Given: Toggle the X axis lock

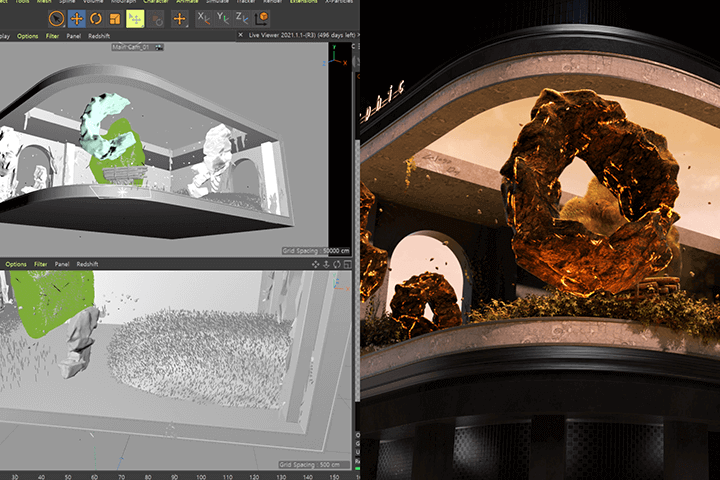Looking at the screenshot, I should pos(205,18).
